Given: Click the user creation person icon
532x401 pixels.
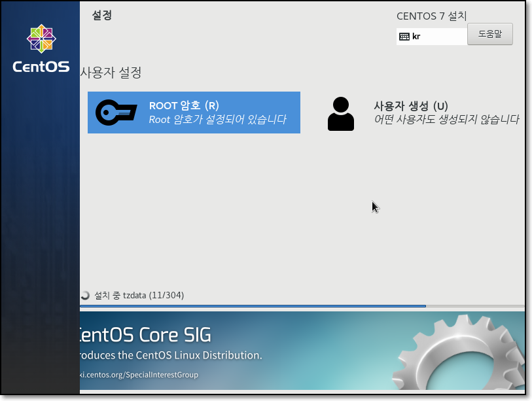Looking at the screenshot, I should 341,114.
